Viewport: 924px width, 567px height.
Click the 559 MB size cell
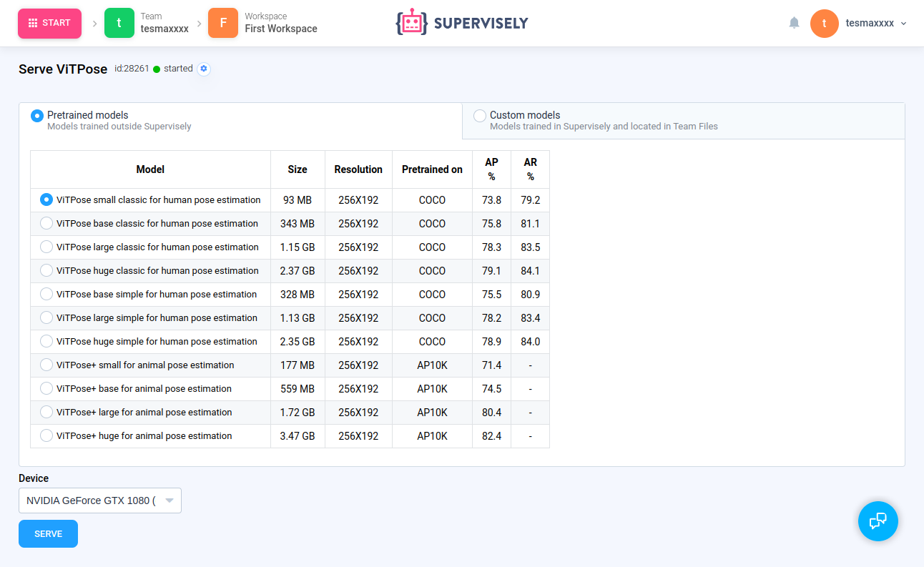tap(298, 389)
